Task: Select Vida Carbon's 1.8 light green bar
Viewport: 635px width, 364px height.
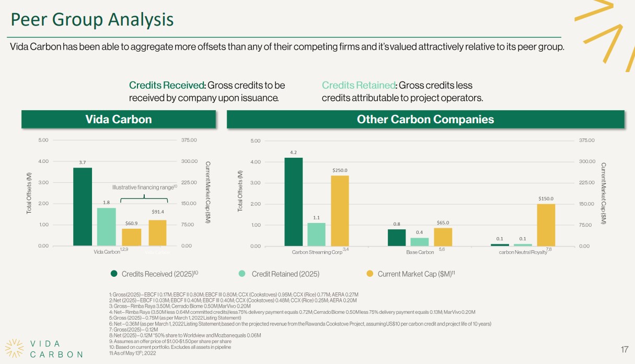Action: tap(106, 227)
